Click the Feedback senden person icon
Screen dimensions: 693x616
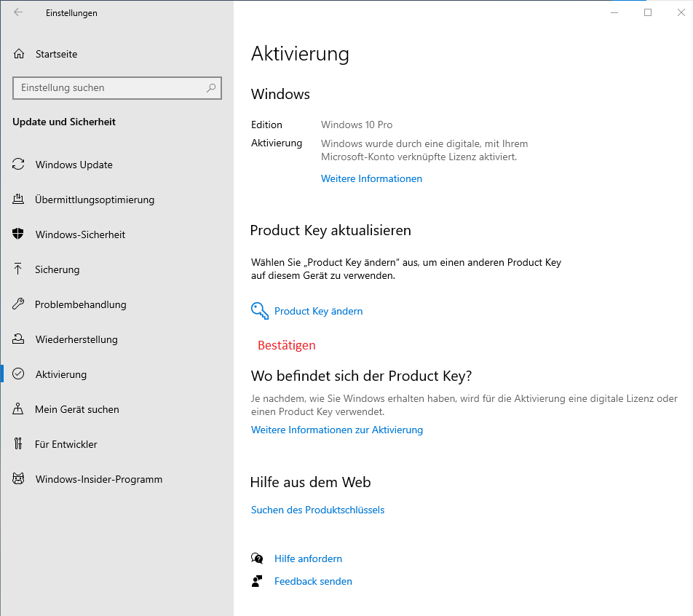[x=257, y=581]
